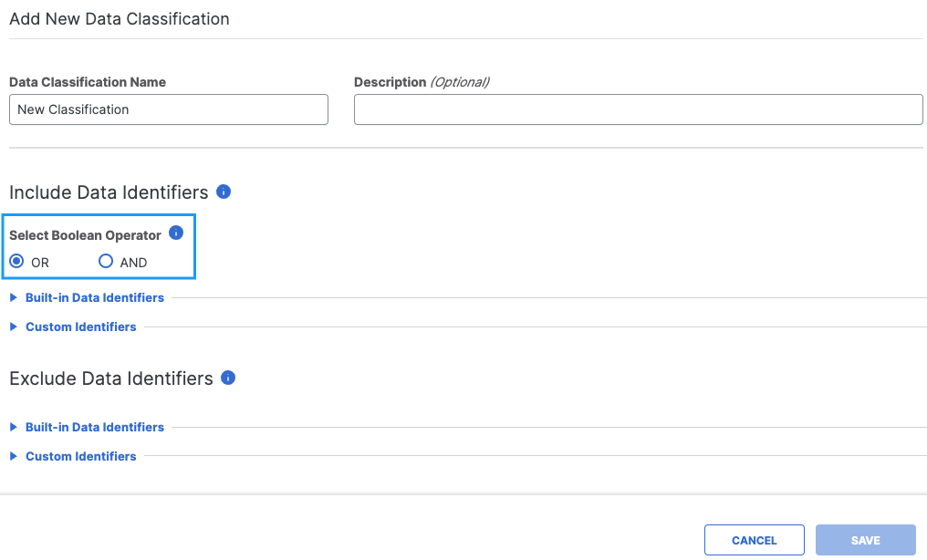This screenshot has width=927, height=560.
Task: Click the info icon beside Include Data Identifiers
Action: [224, 192]
